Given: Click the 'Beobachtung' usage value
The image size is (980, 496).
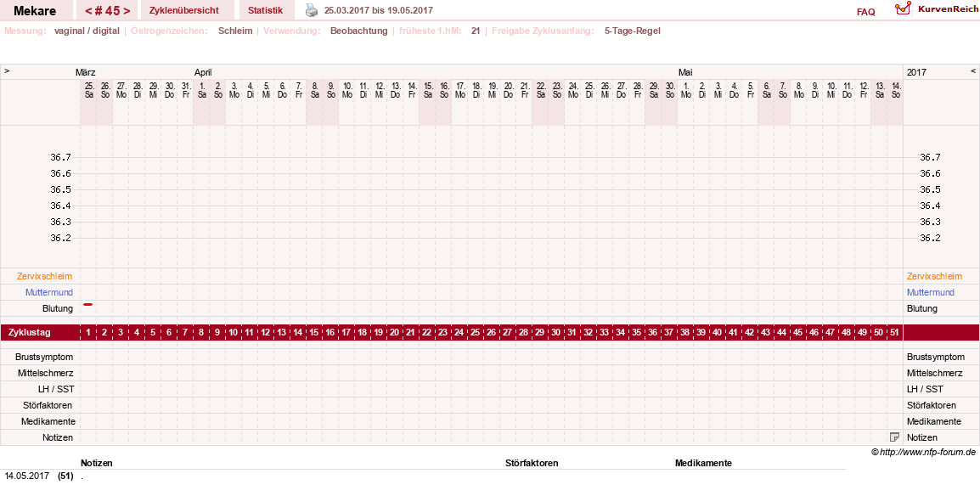Looking at the screenshot, I should (x=358, y=31).
